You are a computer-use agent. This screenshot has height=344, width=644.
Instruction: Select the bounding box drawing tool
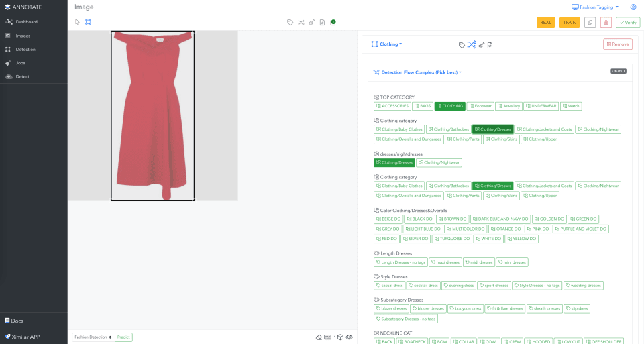click(x=88, y=22)
